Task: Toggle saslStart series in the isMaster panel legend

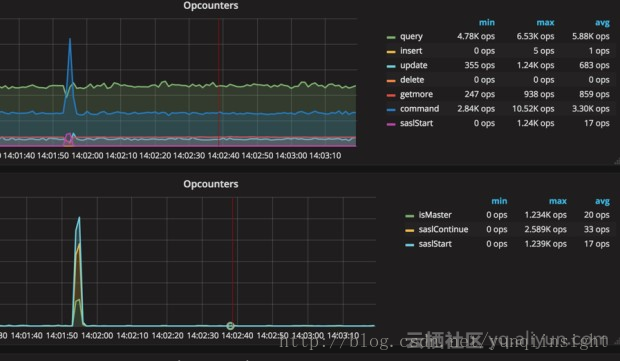Action: click(x=435, y=244)
